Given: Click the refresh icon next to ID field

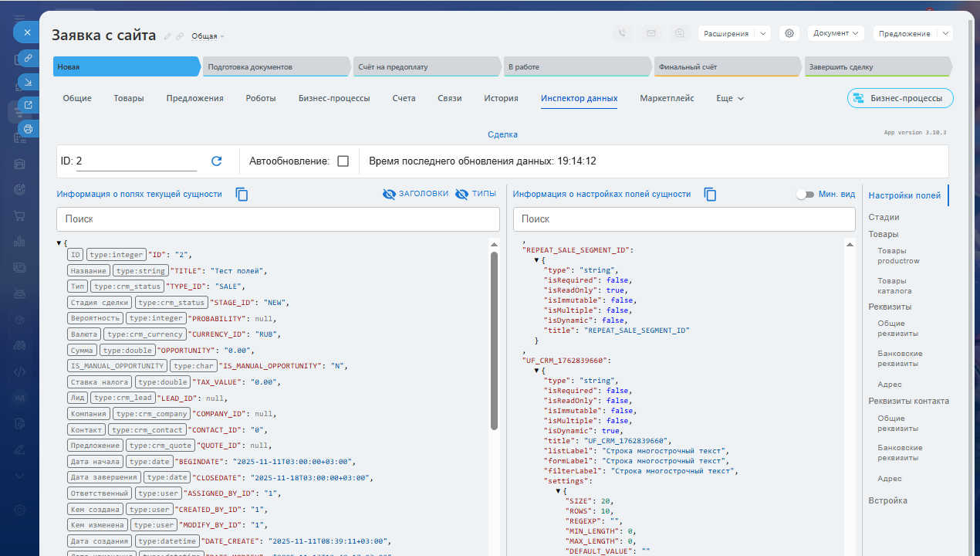Looking at the screenshot, I should 217,161.
